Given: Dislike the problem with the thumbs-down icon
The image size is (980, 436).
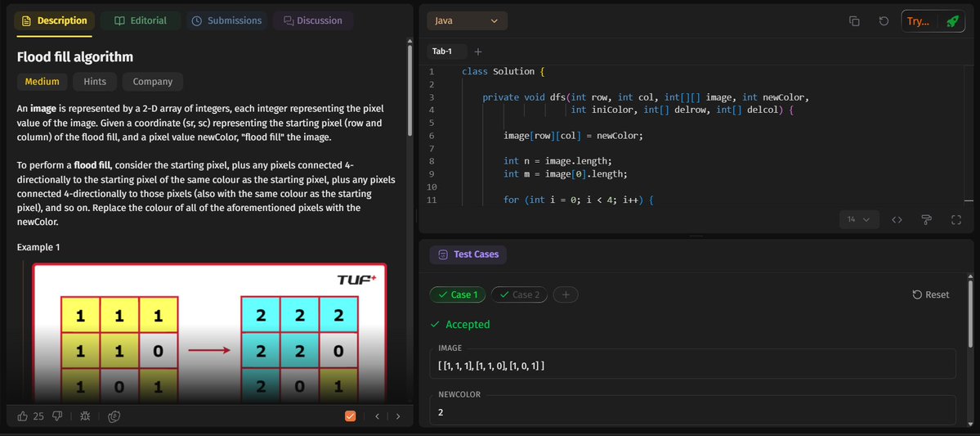Looking at the screenshot, I should [57, 416].
